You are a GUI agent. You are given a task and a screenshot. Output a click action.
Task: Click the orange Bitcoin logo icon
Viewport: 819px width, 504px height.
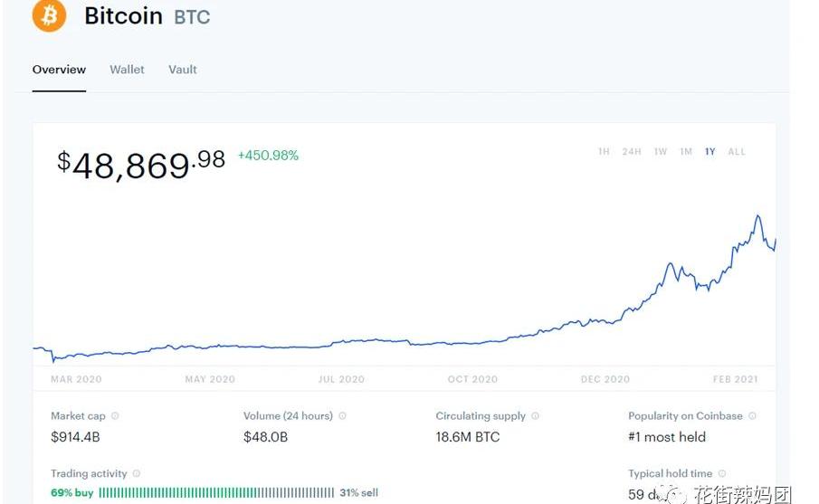49,15
